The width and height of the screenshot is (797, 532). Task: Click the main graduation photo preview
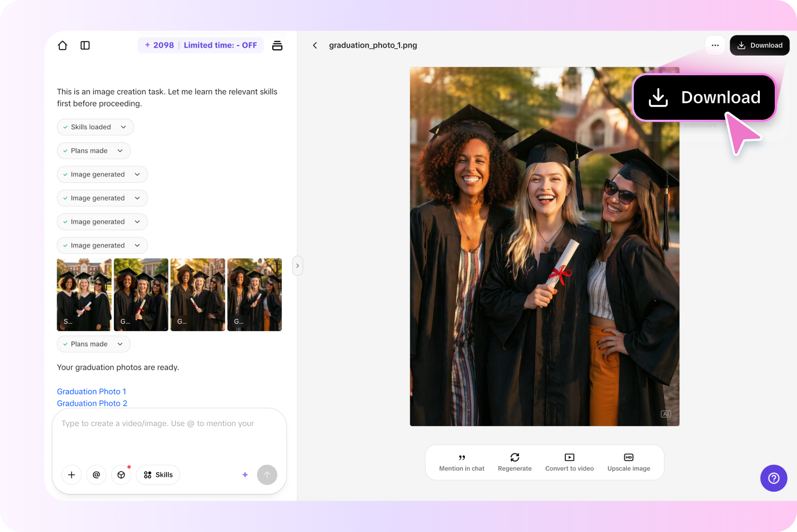(x=545, y=246)
